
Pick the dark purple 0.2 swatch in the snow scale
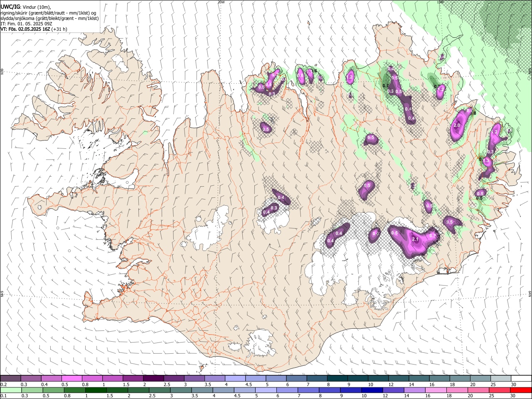10,379
